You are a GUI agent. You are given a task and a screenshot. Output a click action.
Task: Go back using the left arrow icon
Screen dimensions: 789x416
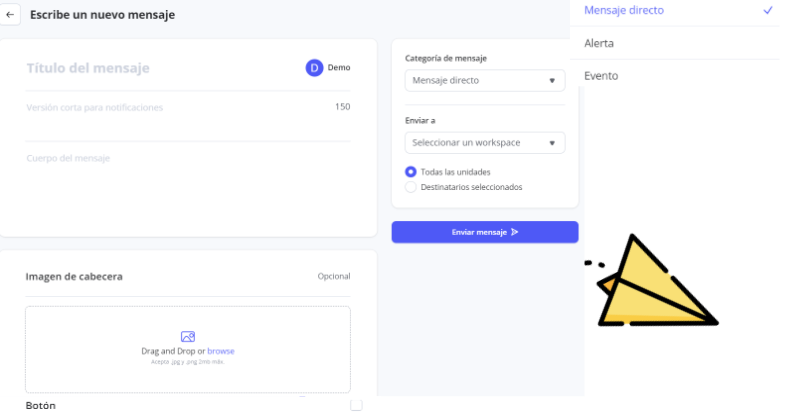point(11,15)
